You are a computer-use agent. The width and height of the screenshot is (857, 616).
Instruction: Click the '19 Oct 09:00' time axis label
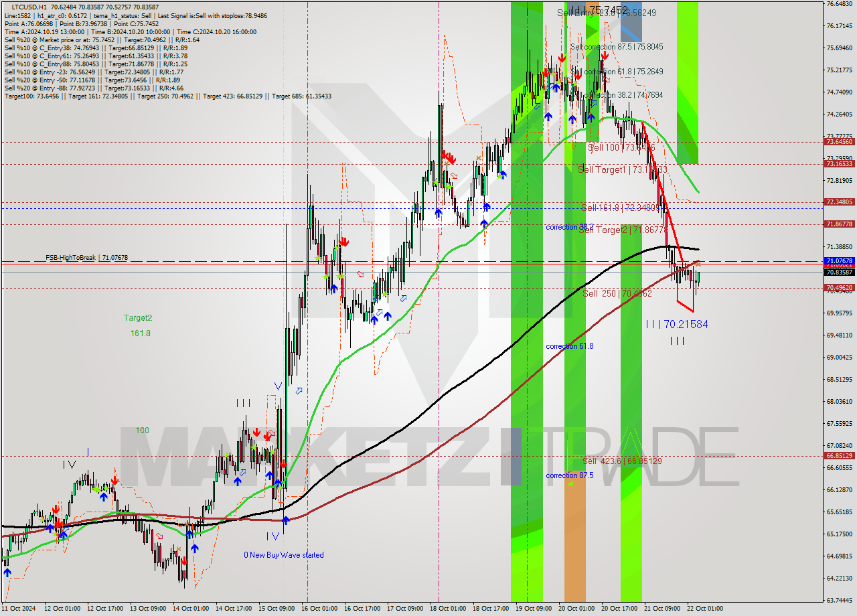534,609
